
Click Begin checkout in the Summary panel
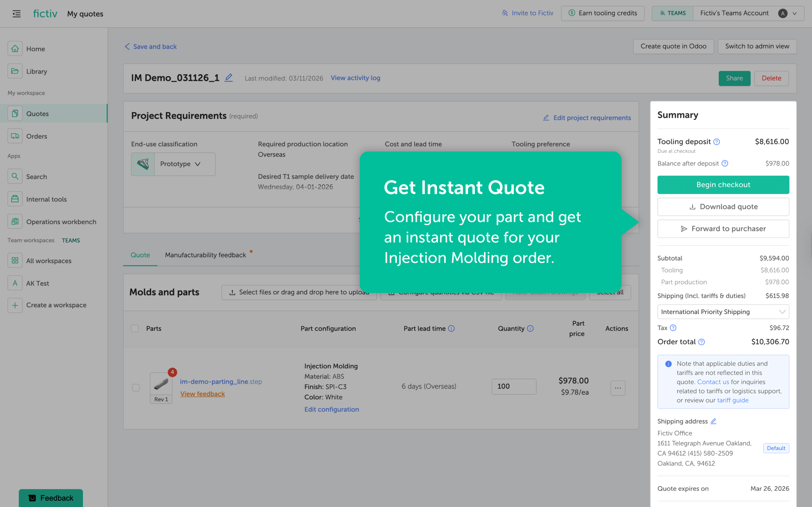point(723,185)
